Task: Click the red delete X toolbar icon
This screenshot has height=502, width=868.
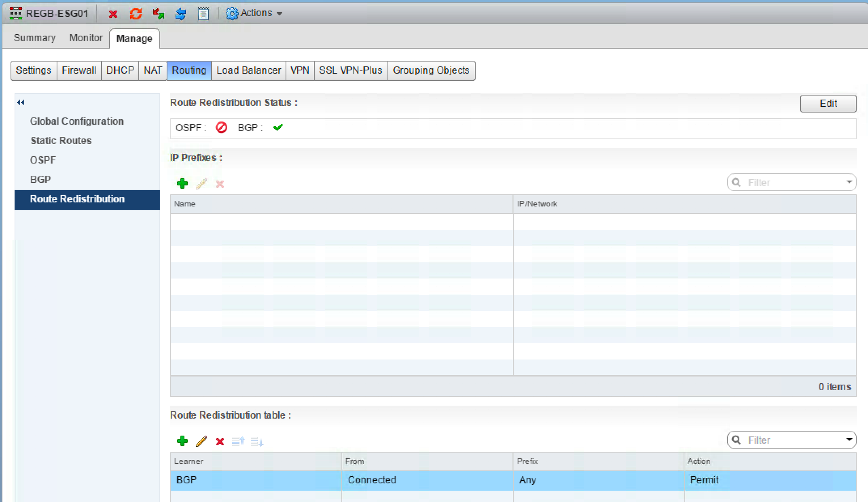Action: click(x=113, y=14)
